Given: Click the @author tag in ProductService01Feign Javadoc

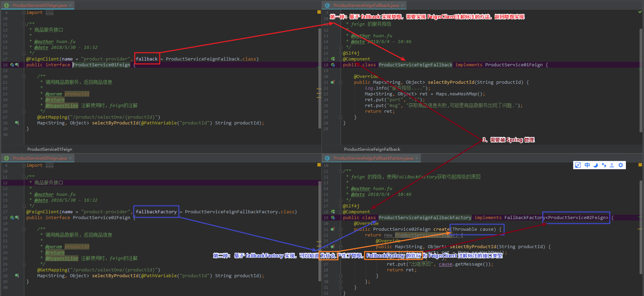Looking at the screenshot, I should click(44, 42).
